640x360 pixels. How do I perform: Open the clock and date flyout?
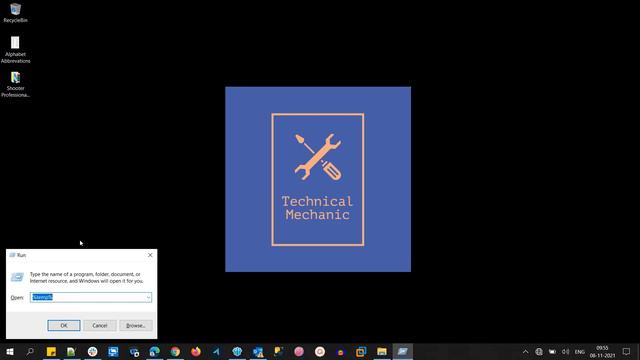(x=602, y=351)
